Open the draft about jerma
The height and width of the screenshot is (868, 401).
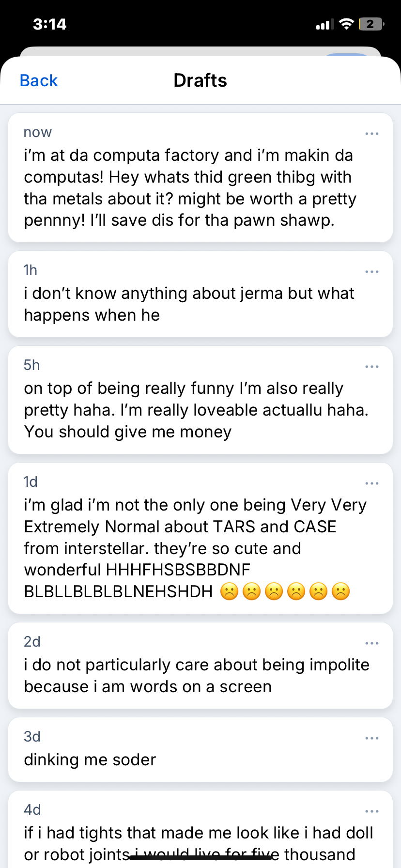(x=189, y=304)
